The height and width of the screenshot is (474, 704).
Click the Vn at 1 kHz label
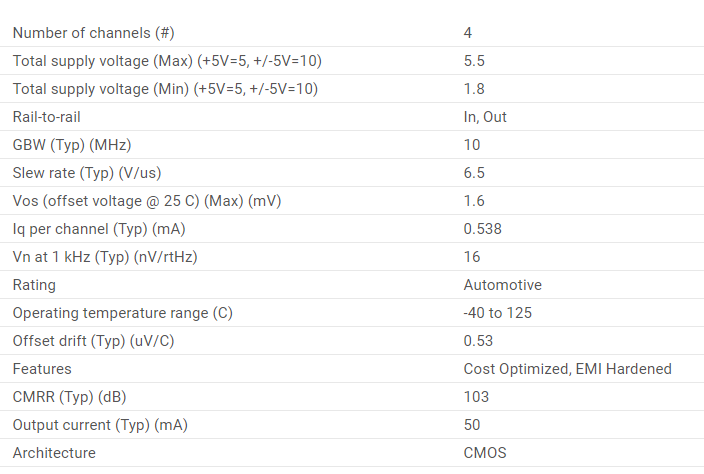pos(105,257)
